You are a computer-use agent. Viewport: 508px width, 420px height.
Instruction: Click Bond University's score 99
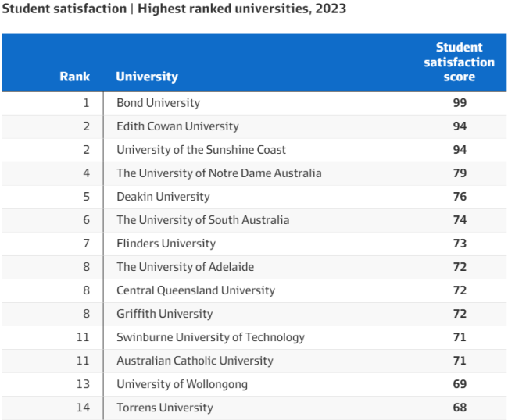click(x=460, y=103)
